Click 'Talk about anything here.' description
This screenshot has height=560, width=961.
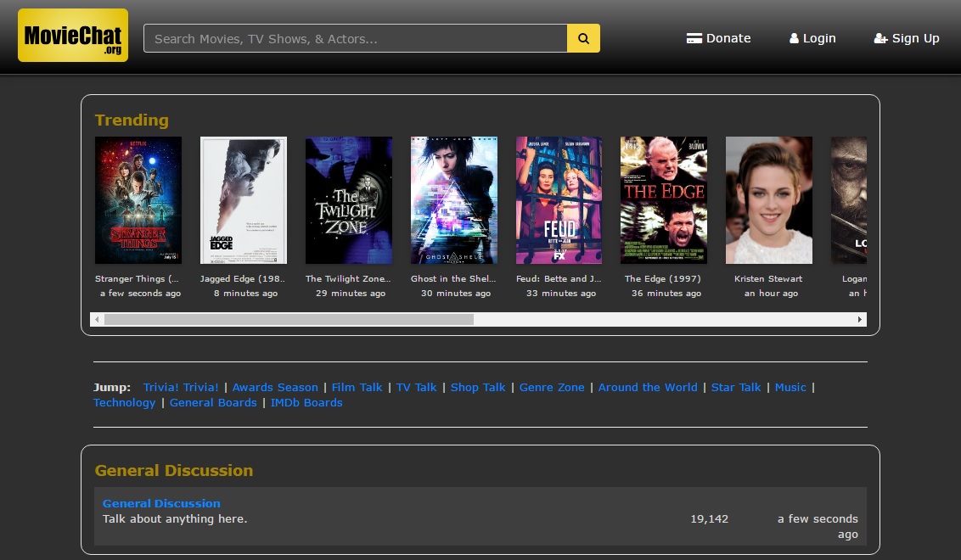pos(175,519)
